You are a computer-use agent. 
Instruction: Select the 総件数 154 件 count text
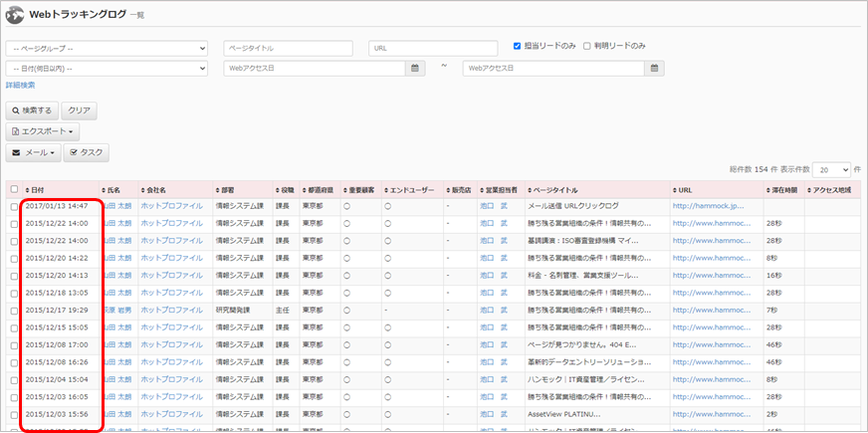point(754,169)
